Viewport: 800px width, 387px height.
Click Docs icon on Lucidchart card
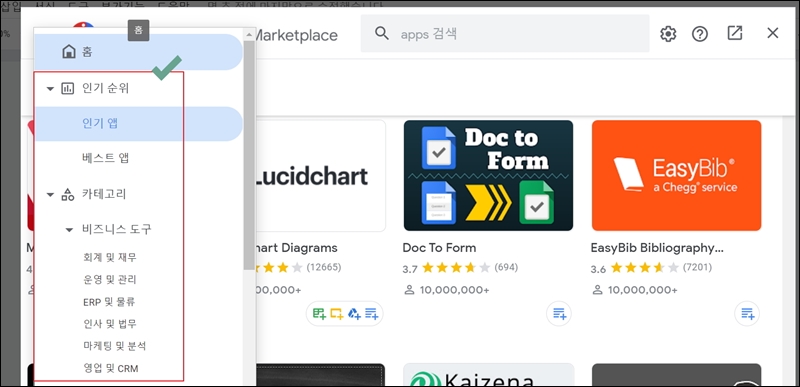tap(371, 314)
